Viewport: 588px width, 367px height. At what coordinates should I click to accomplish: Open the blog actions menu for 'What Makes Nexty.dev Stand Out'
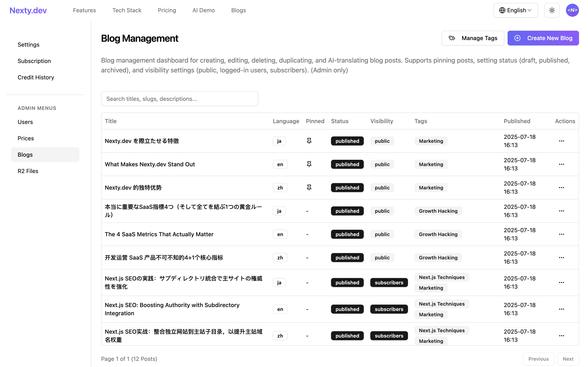(x=562, y=164)
